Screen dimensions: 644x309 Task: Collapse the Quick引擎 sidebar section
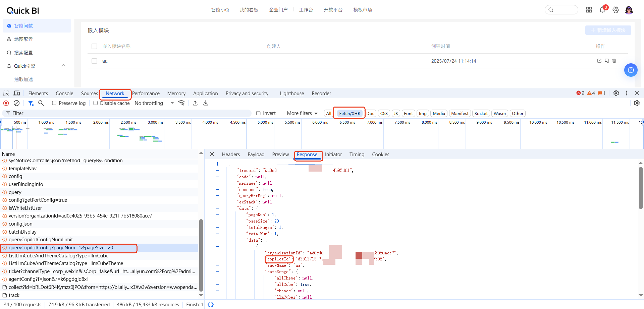tap(63, 66)
